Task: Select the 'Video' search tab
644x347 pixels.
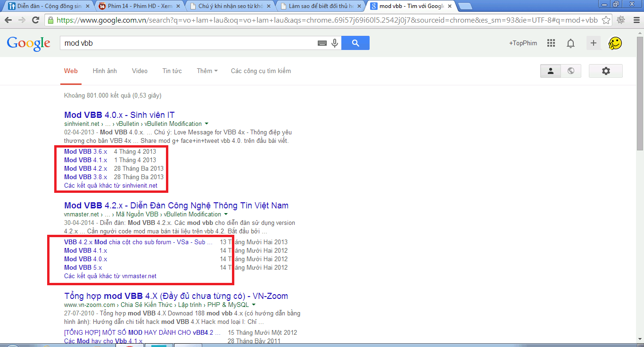Action: (140, 71)
